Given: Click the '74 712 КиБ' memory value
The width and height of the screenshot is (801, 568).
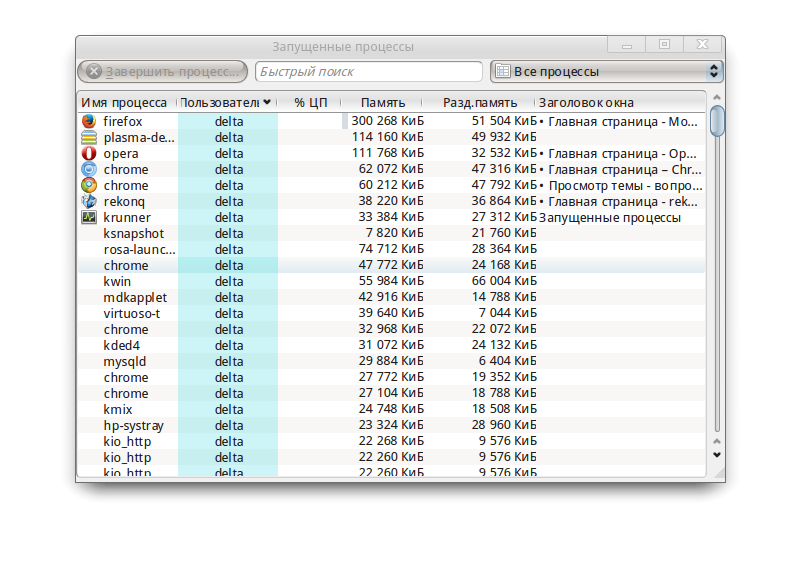Looking at the screenshot, I should pos(391,249).
